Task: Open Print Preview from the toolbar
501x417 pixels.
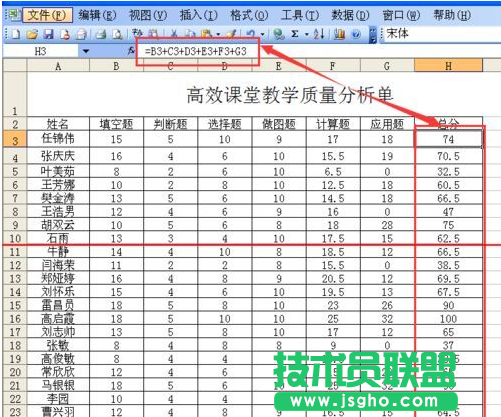Action: tap(117, 34)
